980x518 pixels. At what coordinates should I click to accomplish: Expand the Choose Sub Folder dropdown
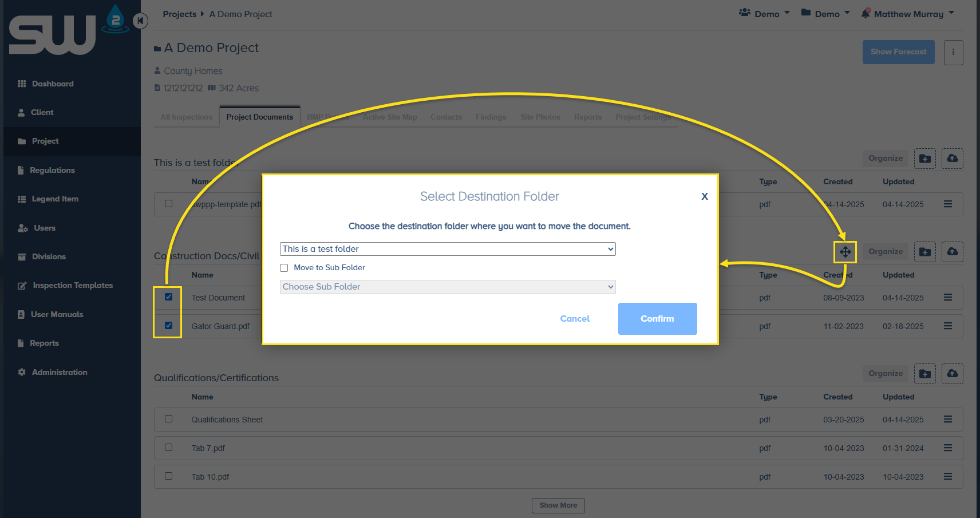[447, 287]
